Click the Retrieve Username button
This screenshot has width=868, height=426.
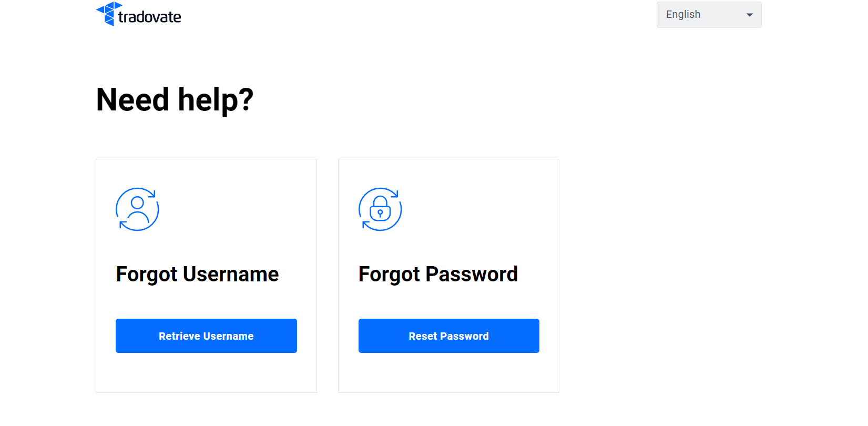pyautogui.click(x=206, y=336)
